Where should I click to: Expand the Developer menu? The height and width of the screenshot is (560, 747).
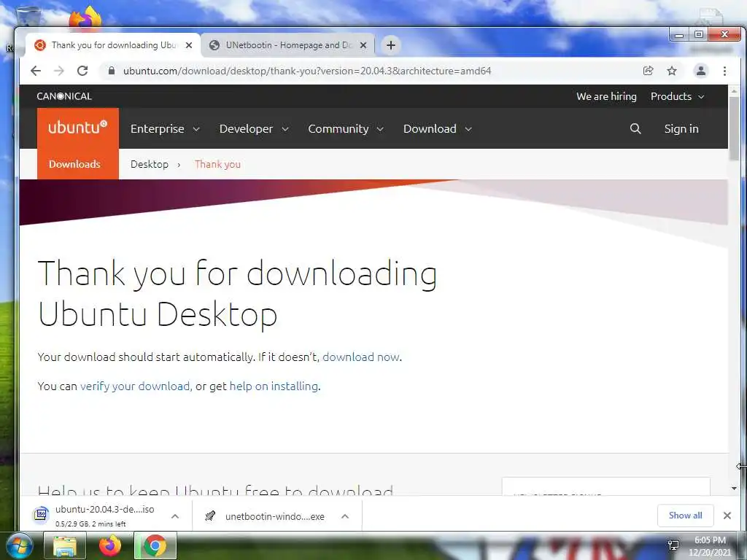coord(254,128)
